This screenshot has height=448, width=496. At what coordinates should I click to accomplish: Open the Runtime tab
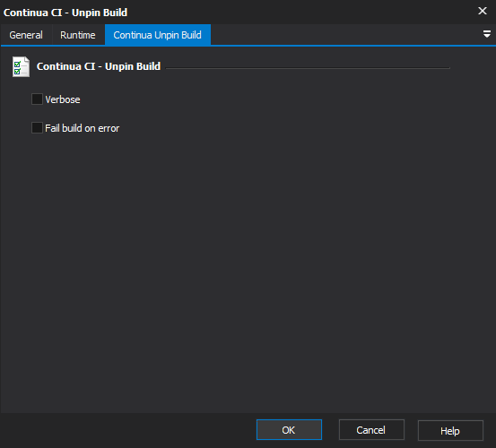(78, 35)
